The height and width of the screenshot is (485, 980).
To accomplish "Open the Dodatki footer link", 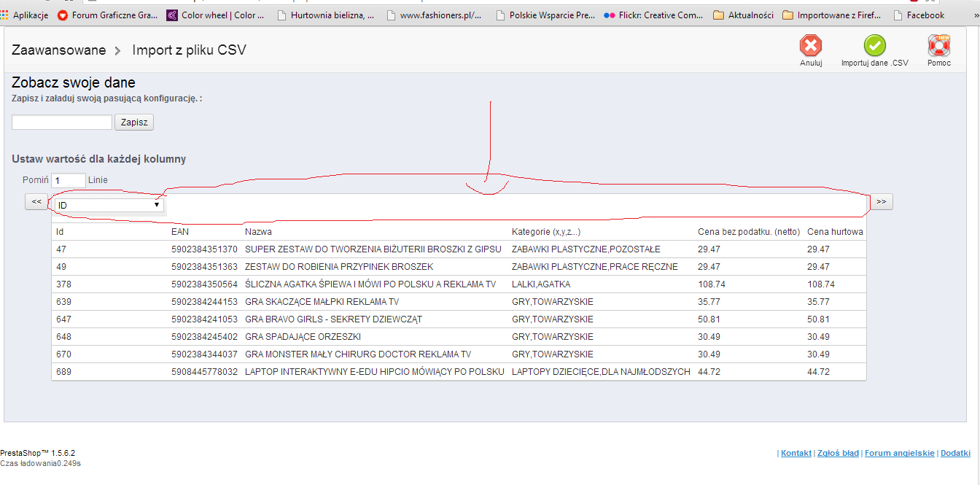I will pyautogui.click(x=955, y=453).
